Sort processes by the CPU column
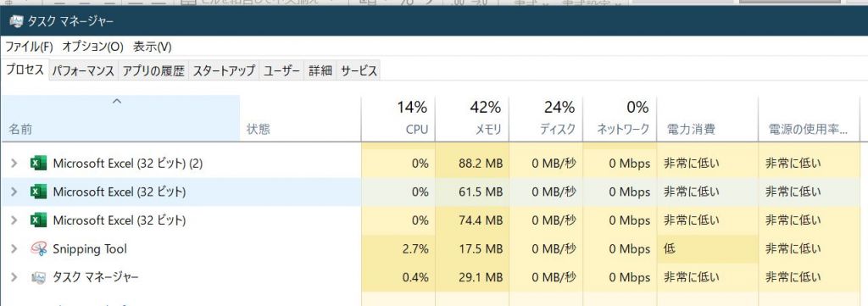 point(398,118)
